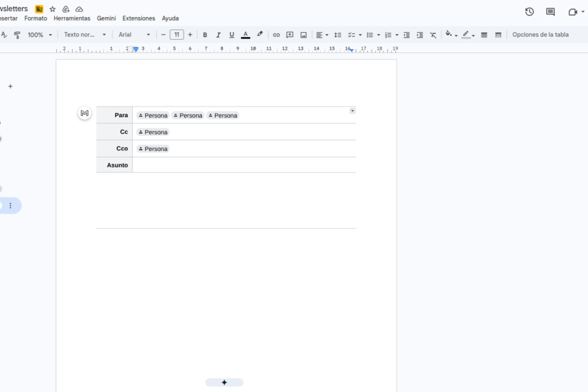Open the text color picker

pos(246,35)
